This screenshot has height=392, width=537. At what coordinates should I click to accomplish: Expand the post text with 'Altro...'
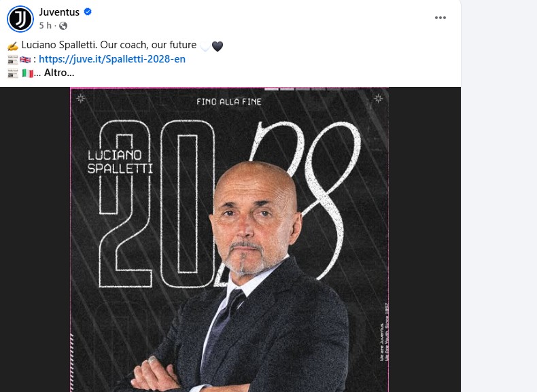[x=58, y=73]
